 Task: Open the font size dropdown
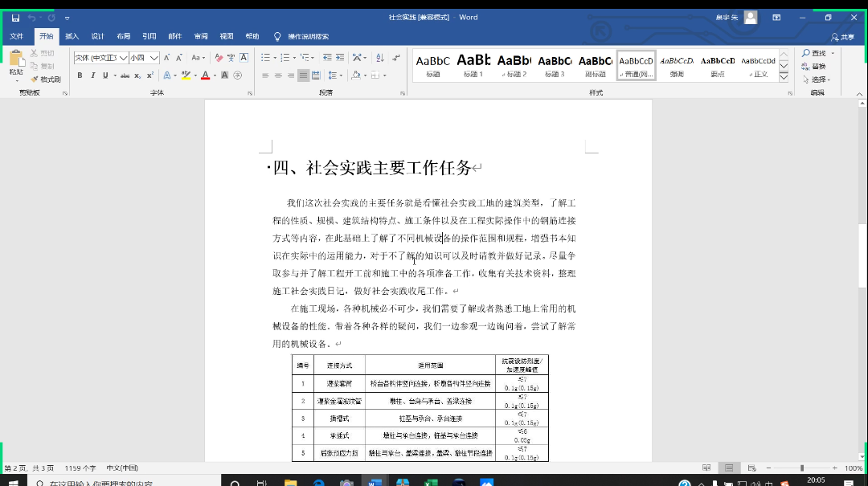tap(154, 58)
